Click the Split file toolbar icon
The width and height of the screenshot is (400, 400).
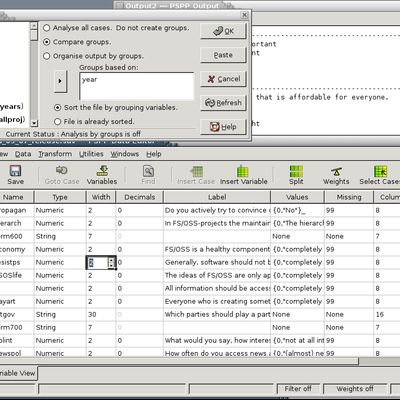(296, 175)
